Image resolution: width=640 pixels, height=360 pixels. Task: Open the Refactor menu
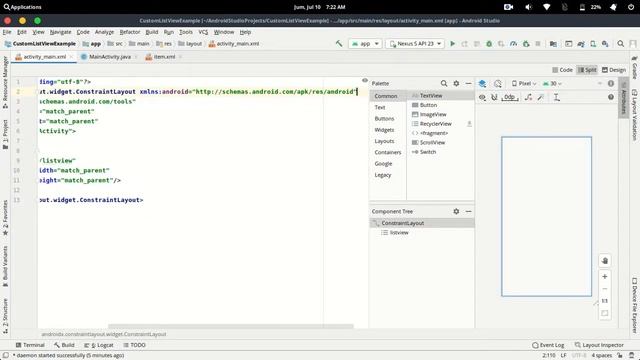(130, 32)
